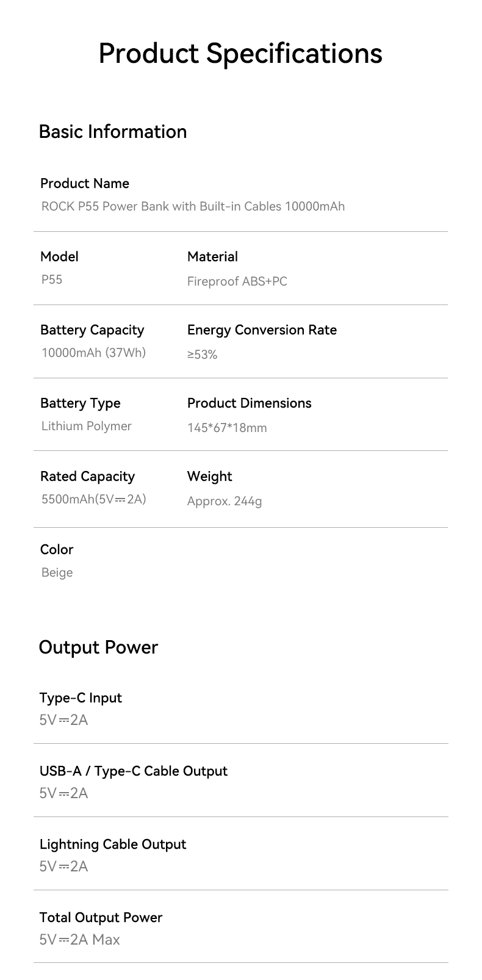Click the Lithium Polymer battery type value
Image resolution: width=482 pixels, height=980 pixels.
pyautogui.click(x=87, y=426)
